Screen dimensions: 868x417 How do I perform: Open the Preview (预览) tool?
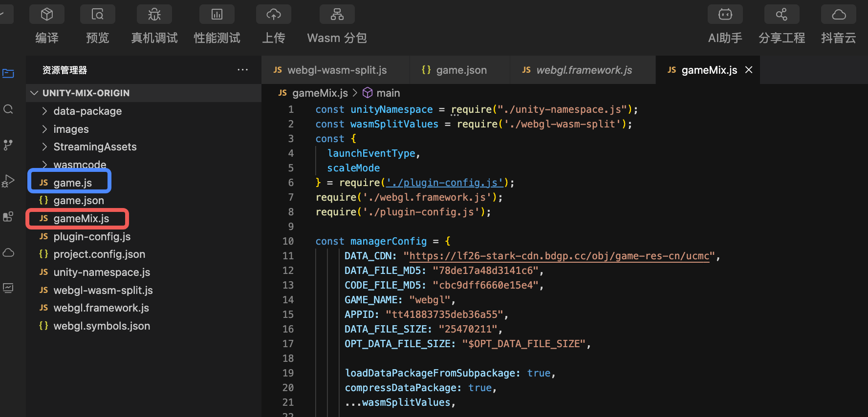(x=98, y=15)
